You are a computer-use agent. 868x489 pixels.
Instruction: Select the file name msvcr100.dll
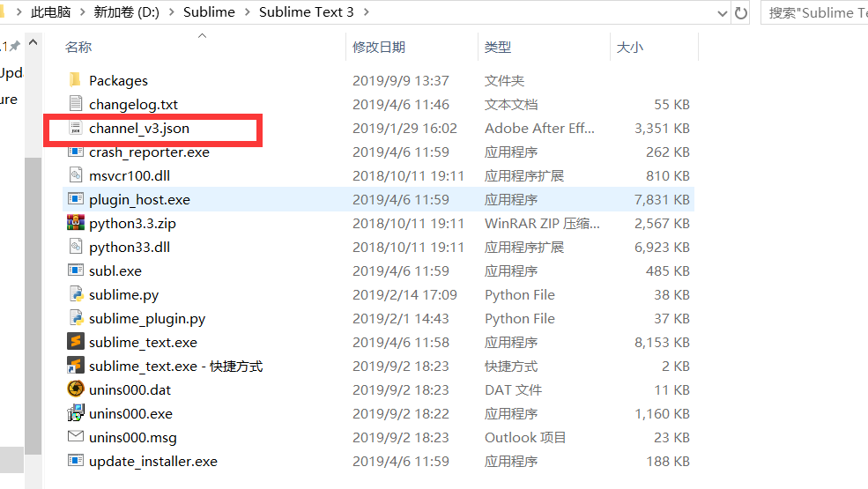pos(130,176)
